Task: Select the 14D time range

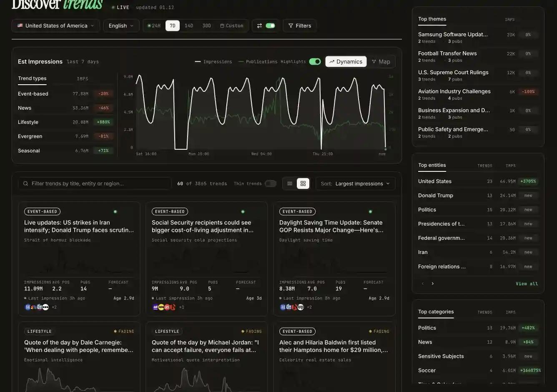Action: (189, 26)
